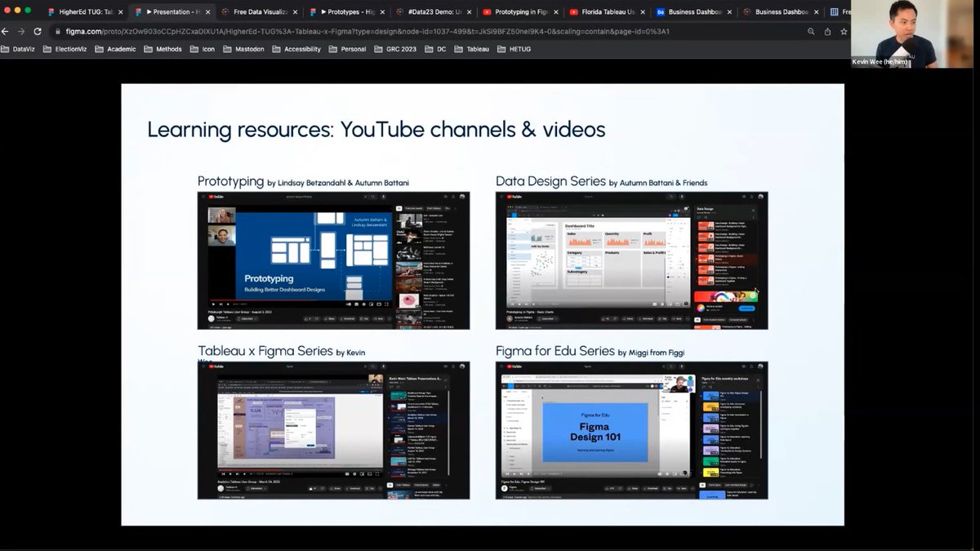
Task: Open the magnifier zoom icon in address bar
Action: click(810, 33)
